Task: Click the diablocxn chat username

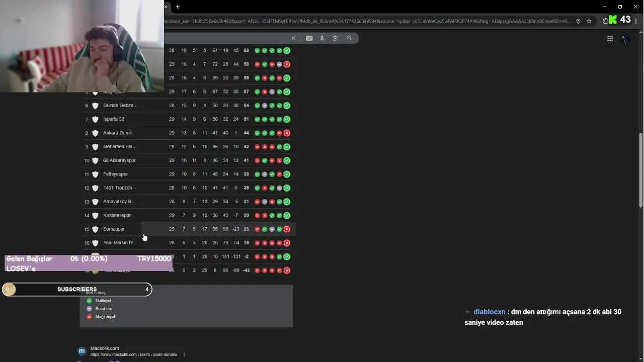Action: tap(489, 312)
